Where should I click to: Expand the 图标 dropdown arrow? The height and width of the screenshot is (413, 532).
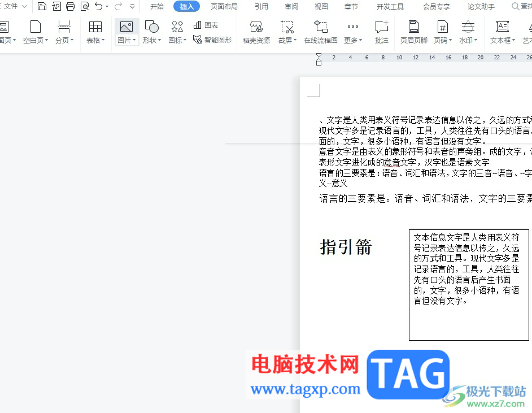coord(185,40)
